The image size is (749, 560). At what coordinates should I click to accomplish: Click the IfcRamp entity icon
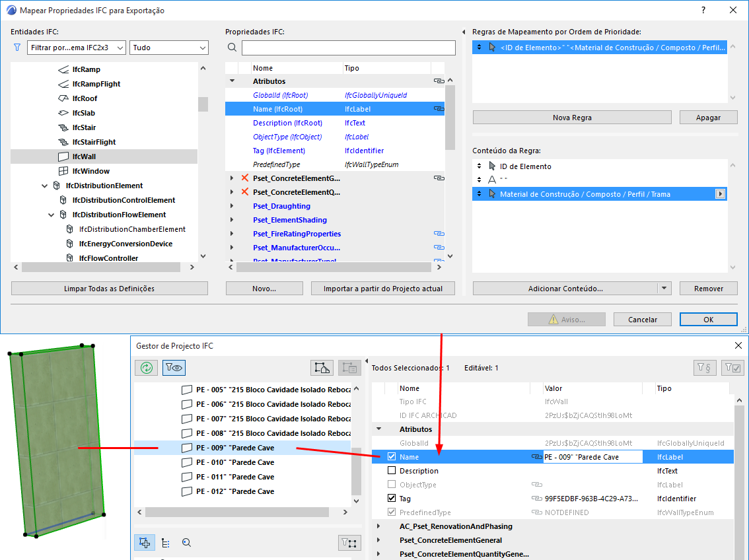pyautogui.click(x=63, y=69)
